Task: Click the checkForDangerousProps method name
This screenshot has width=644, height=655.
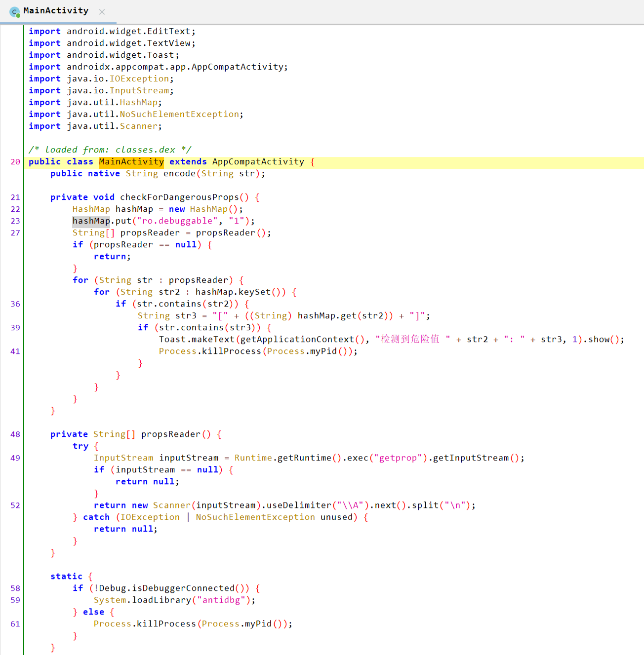Action: (x=179, y=197)
